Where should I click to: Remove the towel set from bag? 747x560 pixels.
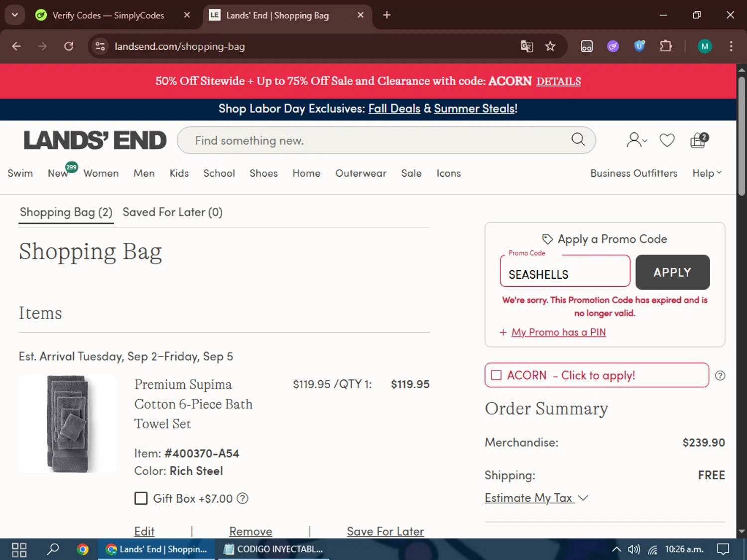(250, 531)
